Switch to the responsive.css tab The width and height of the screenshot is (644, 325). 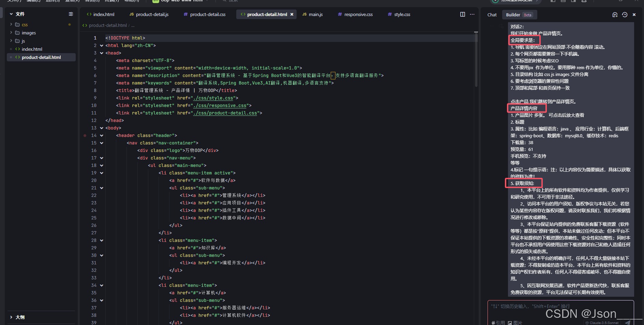coord(355,14)
